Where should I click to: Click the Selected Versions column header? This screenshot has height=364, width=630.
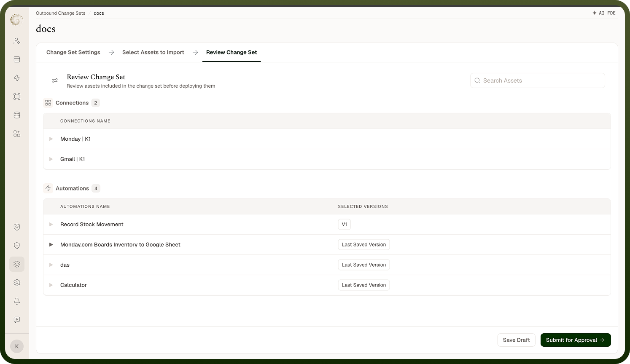[x=363, y=206]
